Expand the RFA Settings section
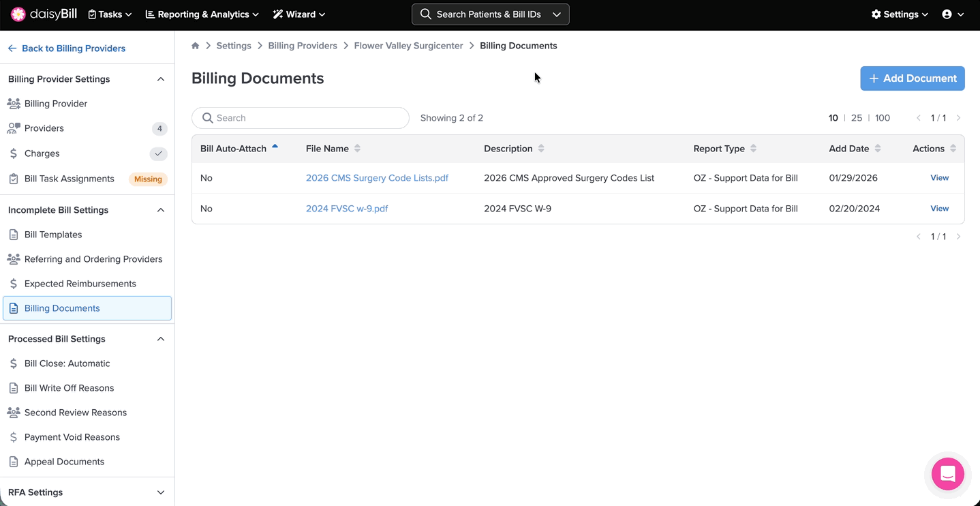Image resolution: width=980 pixels, height=506 pixels. pos(161,492)
